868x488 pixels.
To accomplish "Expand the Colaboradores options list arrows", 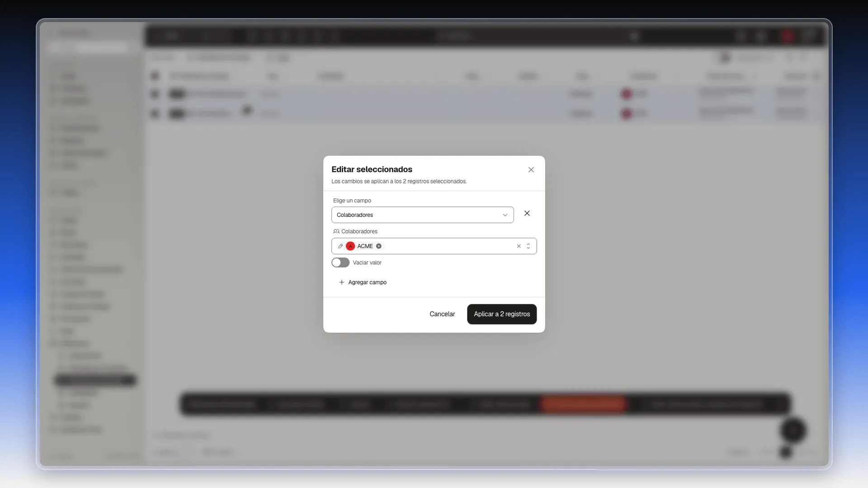I will (x=528, y=246).
